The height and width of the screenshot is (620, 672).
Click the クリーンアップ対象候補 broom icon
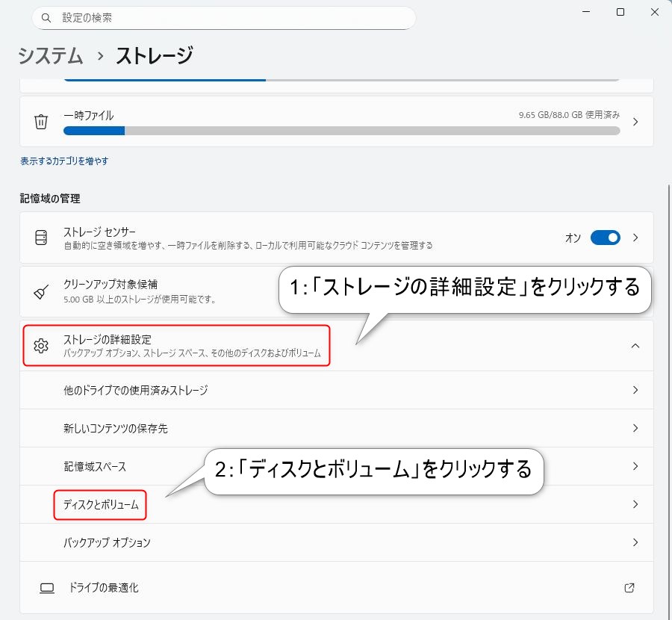41,292
